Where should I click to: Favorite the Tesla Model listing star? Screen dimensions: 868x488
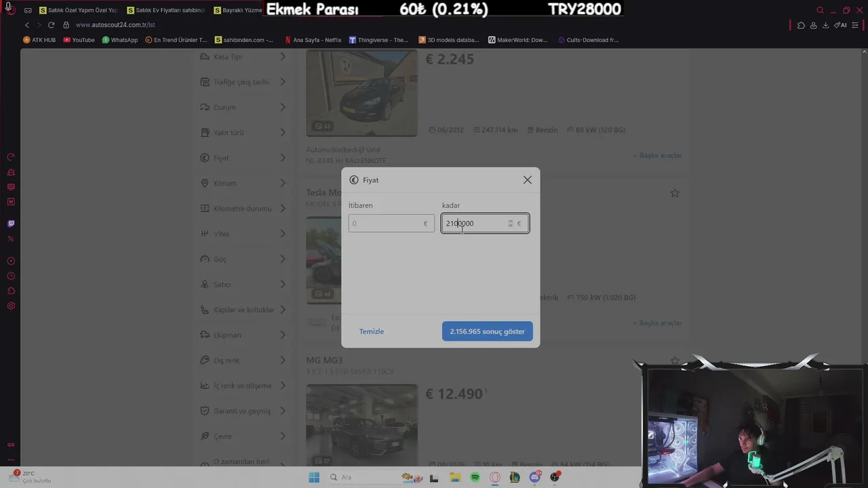point(675,193)
